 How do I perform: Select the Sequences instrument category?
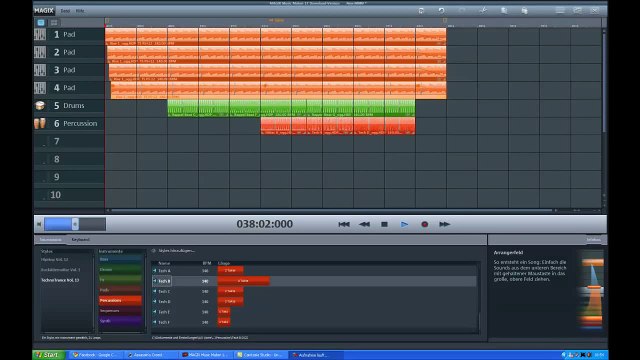tap(120, 311)
